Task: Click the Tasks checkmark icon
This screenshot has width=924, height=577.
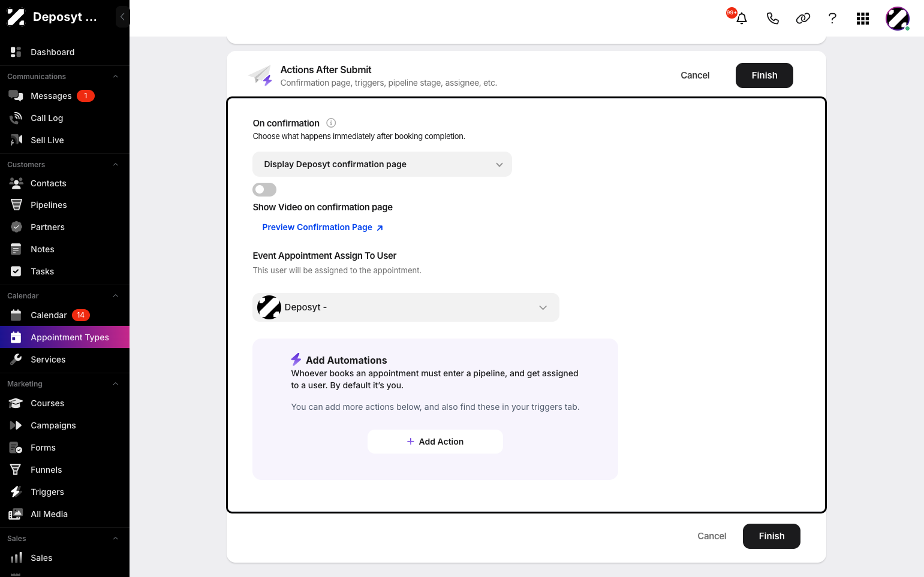Action: pyautogui.click(x=16, y=271)
